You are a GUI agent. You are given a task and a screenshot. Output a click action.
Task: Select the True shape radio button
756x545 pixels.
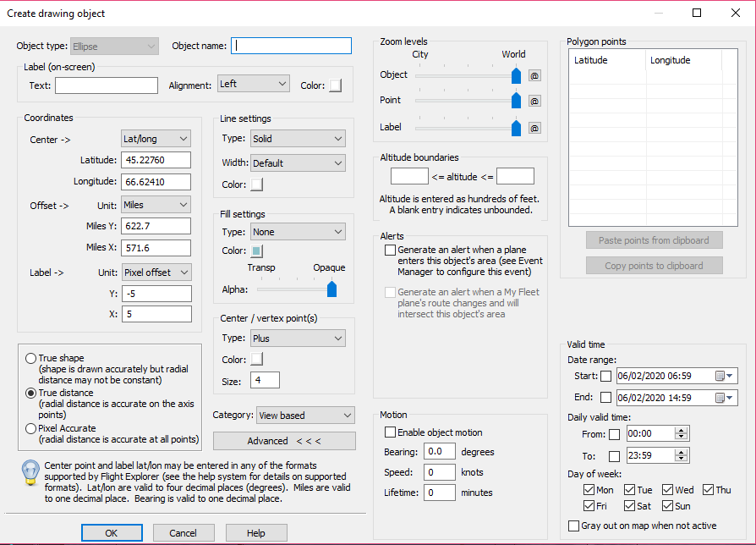pyautogui.click(x=30, y=358)
